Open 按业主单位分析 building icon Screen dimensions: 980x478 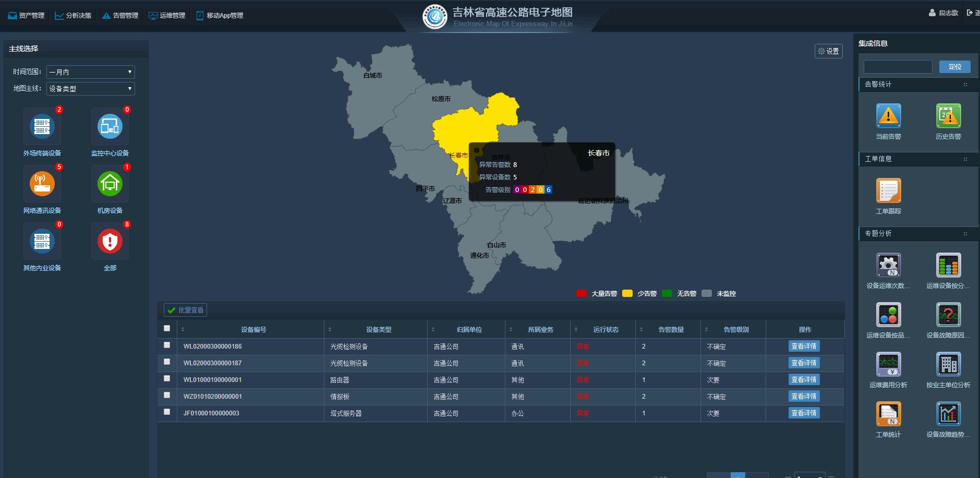(948, 364)
